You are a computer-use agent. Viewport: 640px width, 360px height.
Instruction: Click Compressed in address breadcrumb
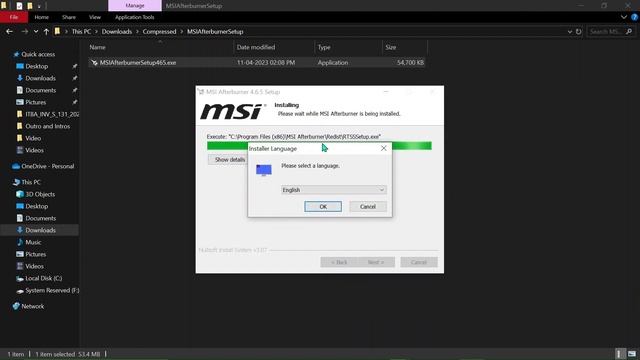coord(159,31)
